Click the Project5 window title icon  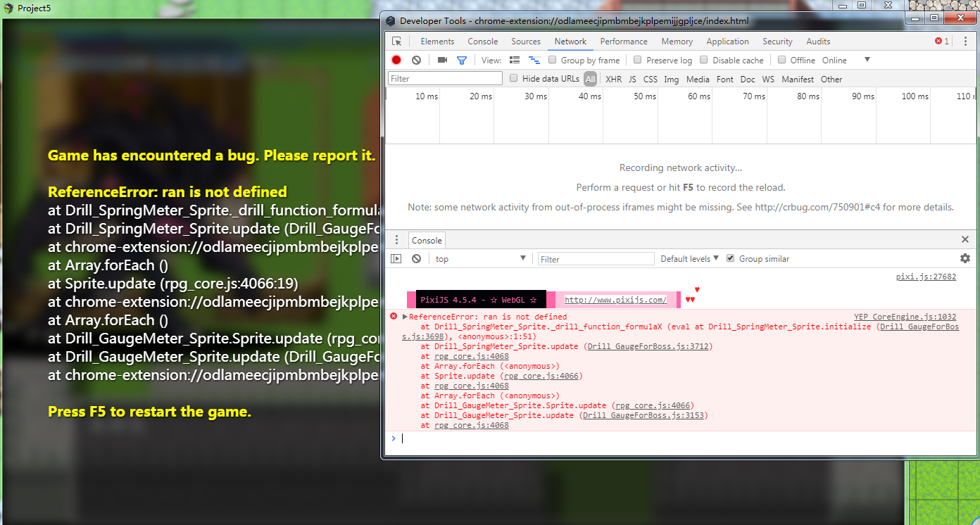coord(8,9)
